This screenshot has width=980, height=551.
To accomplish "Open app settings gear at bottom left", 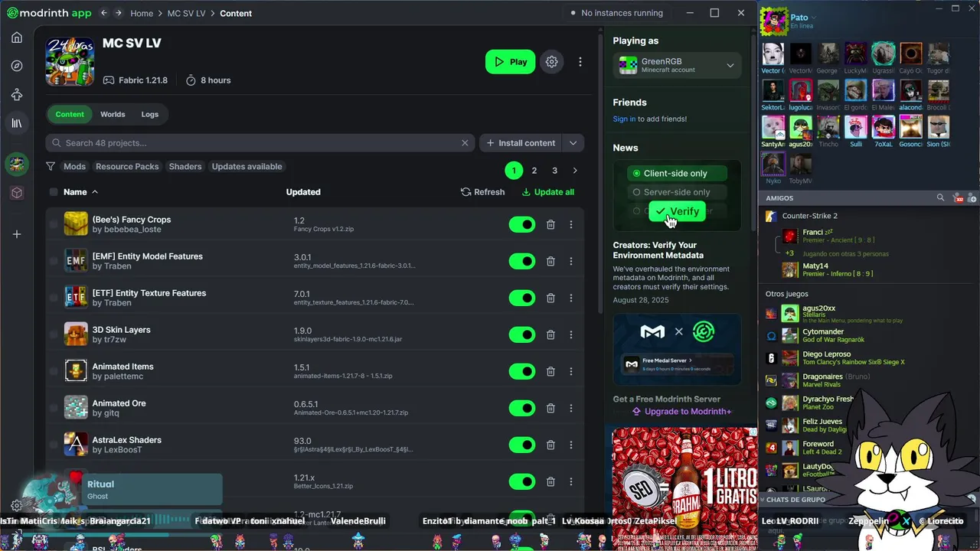I will [x=16, y=506].
